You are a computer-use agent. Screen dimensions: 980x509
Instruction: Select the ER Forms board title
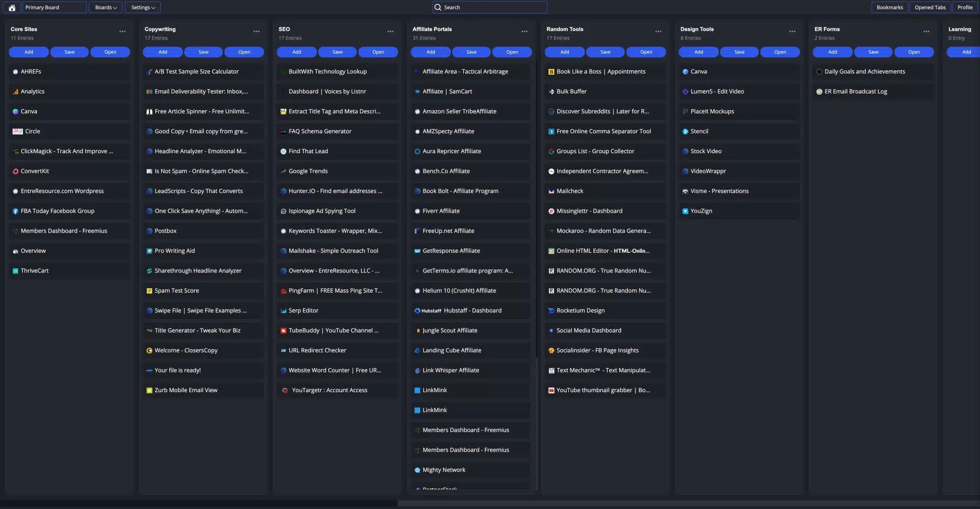click(827, 29)
